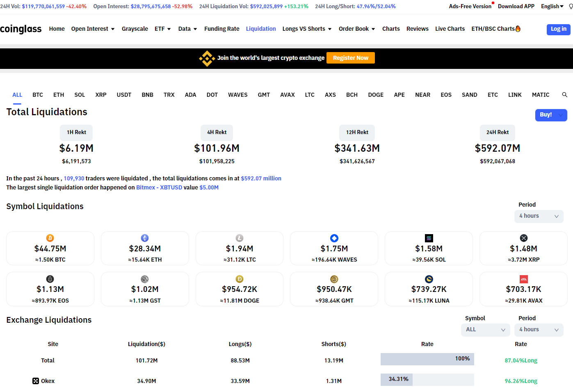Click the LUNA coin icon

[x=429, y=279]
